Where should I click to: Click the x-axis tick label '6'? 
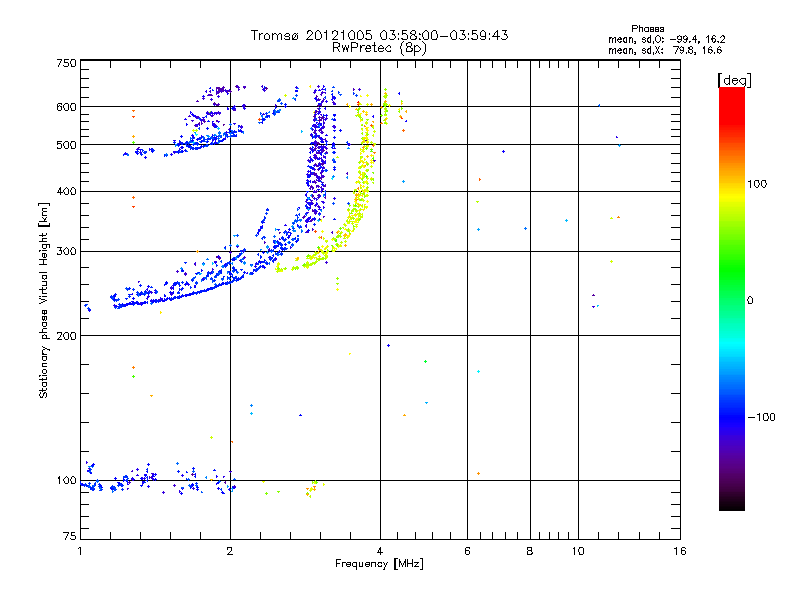pos(467,551)
